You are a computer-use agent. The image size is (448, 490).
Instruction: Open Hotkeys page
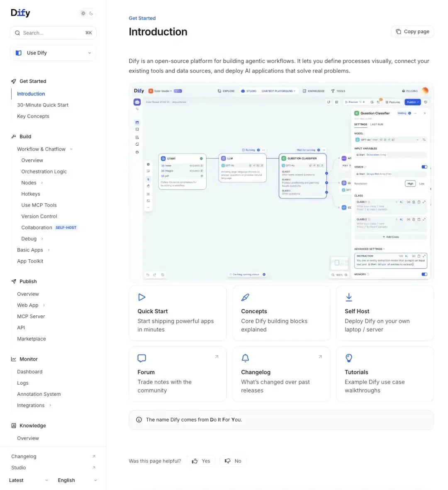[x=31, y=194]
